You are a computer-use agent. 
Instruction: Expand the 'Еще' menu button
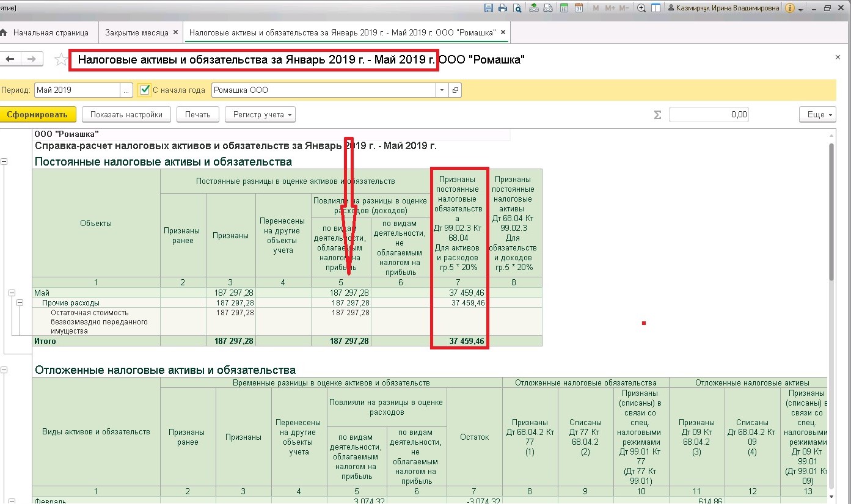coord(817,114)
